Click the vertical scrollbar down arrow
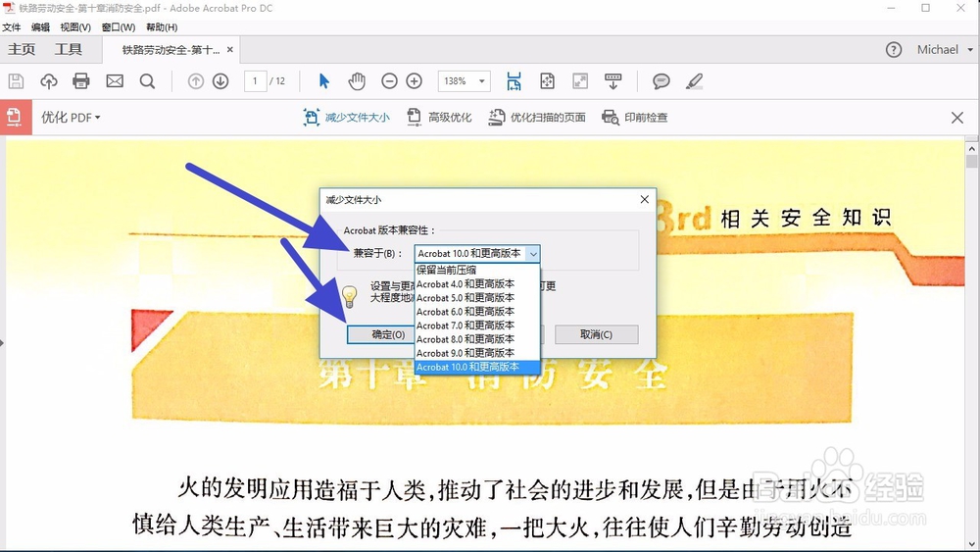This screenshot has width=980, height=552. [971, 544]
